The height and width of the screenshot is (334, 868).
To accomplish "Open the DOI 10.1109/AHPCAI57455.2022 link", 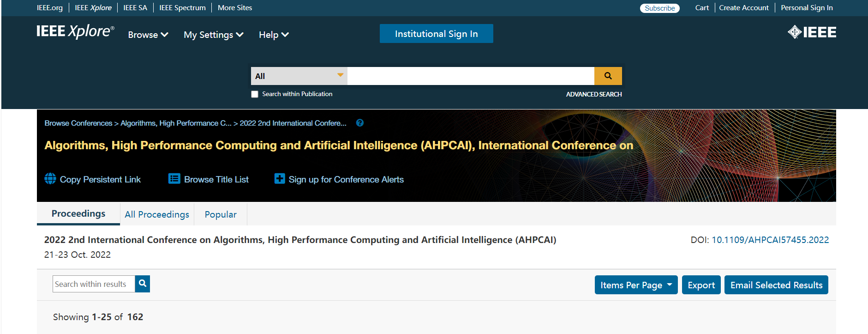I will tap(770, 240).
